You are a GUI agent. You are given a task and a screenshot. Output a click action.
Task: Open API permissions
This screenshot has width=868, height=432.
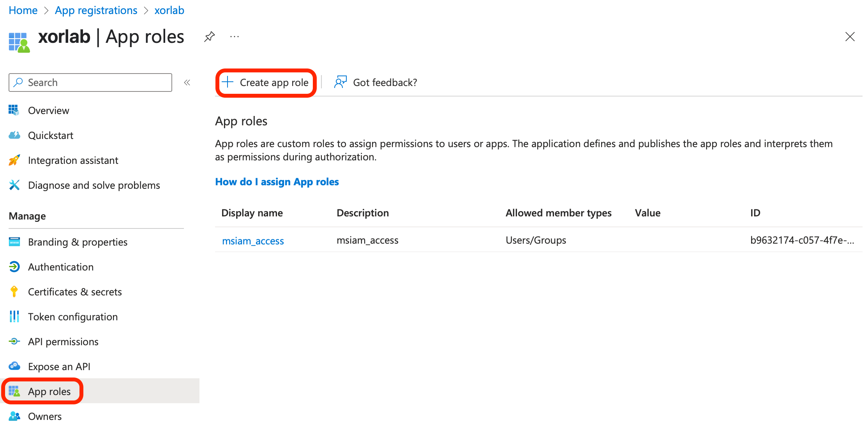click(63, 342)
